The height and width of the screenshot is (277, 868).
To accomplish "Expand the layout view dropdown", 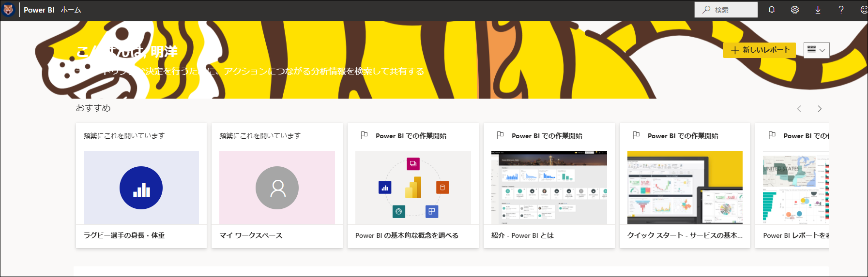I will (817, 50).
